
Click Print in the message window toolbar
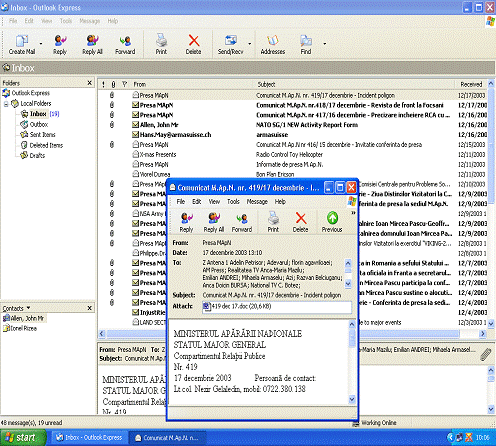(273, 222)
